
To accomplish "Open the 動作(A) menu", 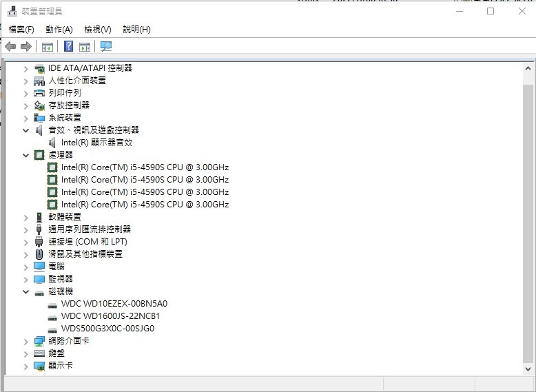I will point(59,30).
